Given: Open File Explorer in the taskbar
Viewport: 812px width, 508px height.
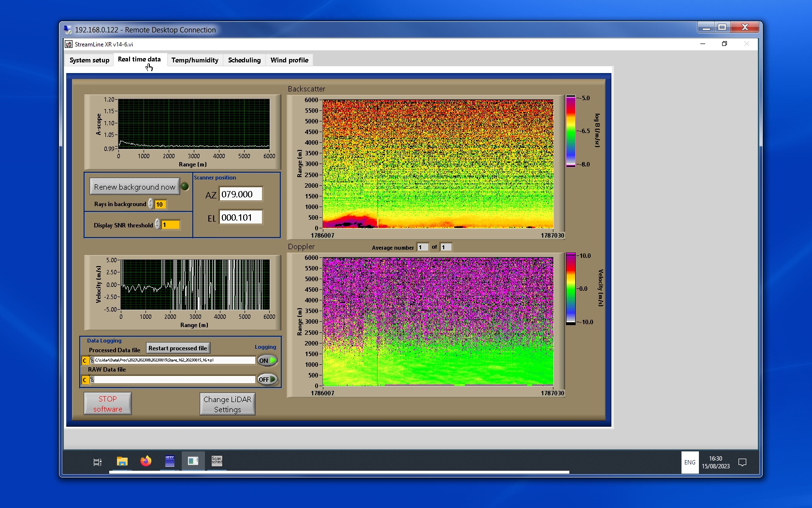Looking at the screenshot, I should click(122, 461).
